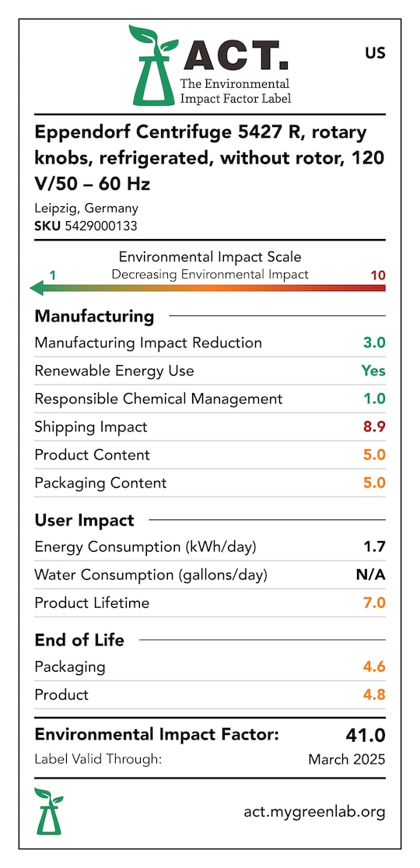Click the US region label

(375, 54)
